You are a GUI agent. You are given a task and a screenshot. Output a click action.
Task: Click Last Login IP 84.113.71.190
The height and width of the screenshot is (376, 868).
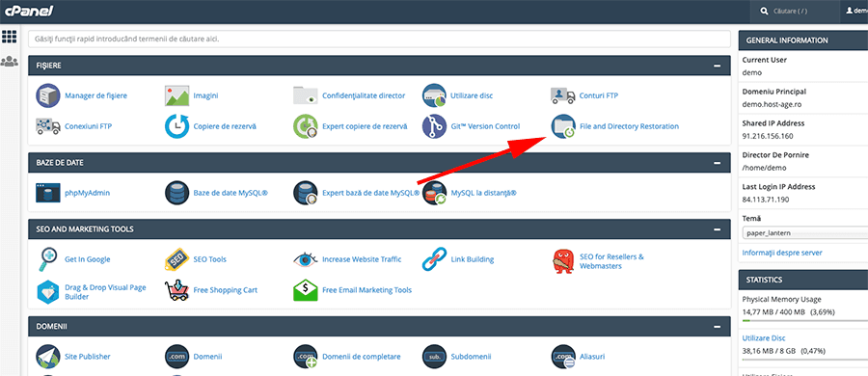coord(766,199)
